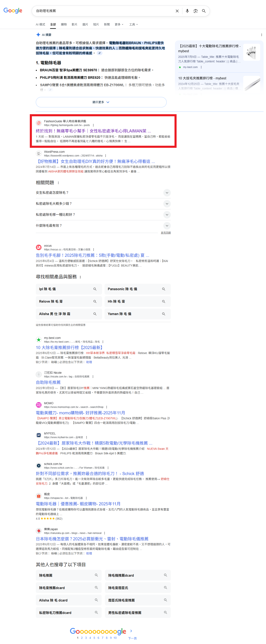The height and width of the screenshot is (644, 266).
Task: Click 顯示更多 button in AI overview
Action: 101,102
